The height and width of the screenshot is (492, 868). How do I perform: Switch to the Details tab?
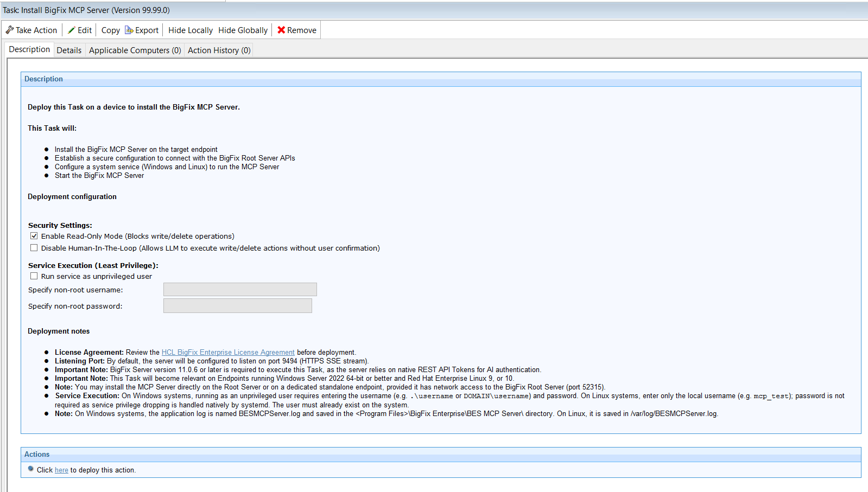pos(69,50)
